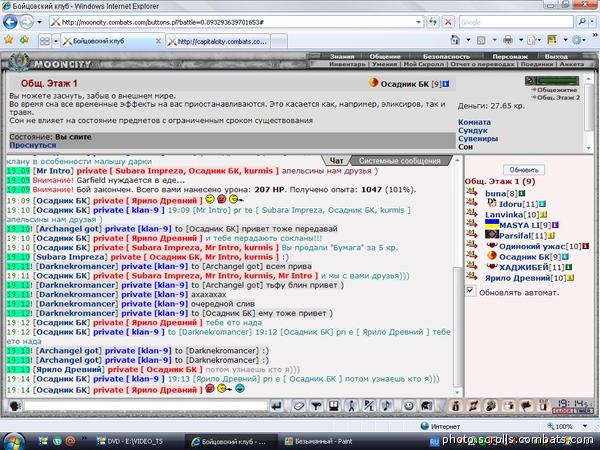The image size is (600, 450).
Task: Click the browser Forward arrow button
Action: coord(27,22)
